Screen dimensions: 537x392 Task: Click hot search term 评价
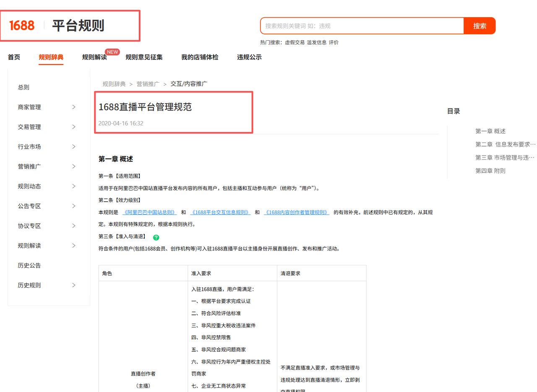coord(334,42)
